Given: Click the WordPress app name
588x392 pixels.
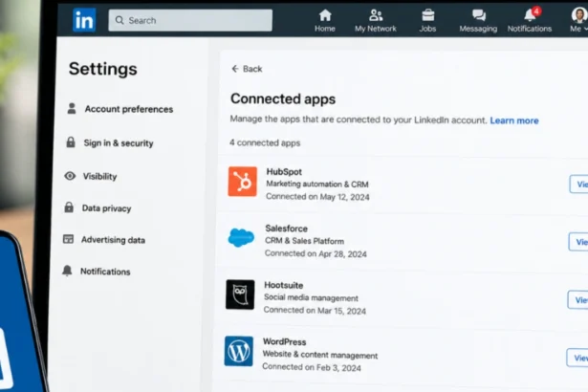Looking at the screenshot, I should point(284,341).
